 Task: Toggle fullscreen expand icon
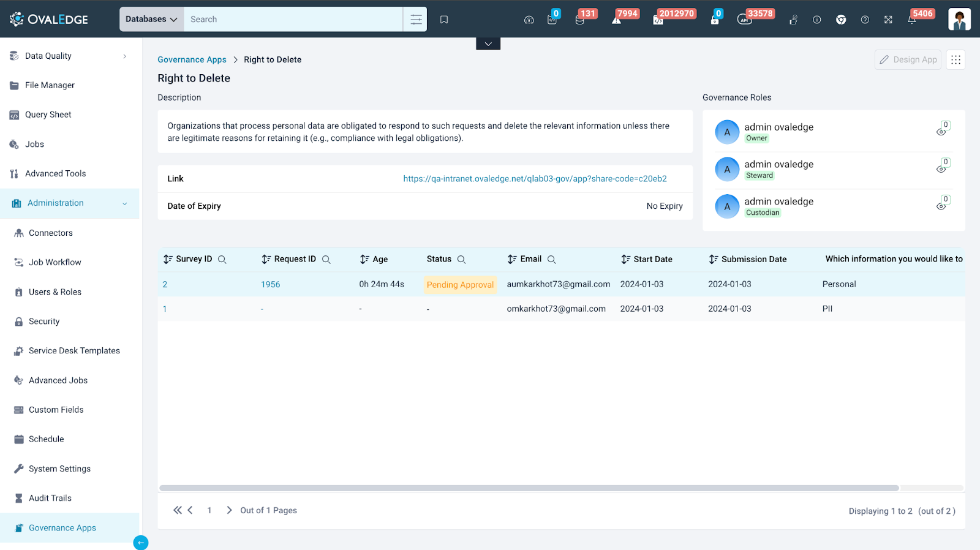[888, 20]
